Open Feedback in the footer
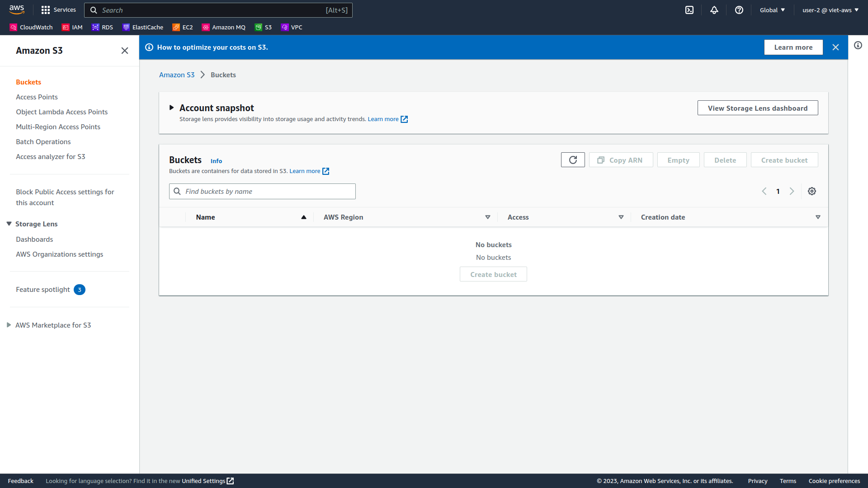The image size is (868, 488). 21,481
